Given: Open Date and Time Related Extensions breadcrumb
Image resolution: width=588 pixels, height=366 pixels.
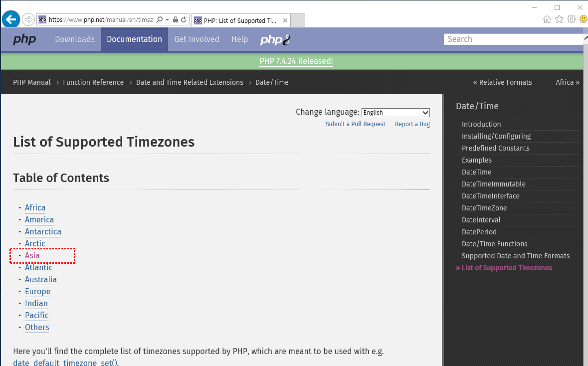Looking at the screenshot, I should click(x=190, y=82).
